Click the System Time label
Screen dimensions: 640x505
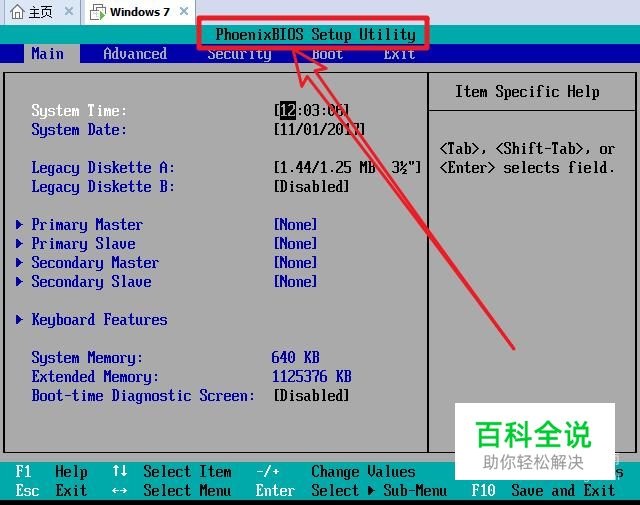tap(79, 111)
